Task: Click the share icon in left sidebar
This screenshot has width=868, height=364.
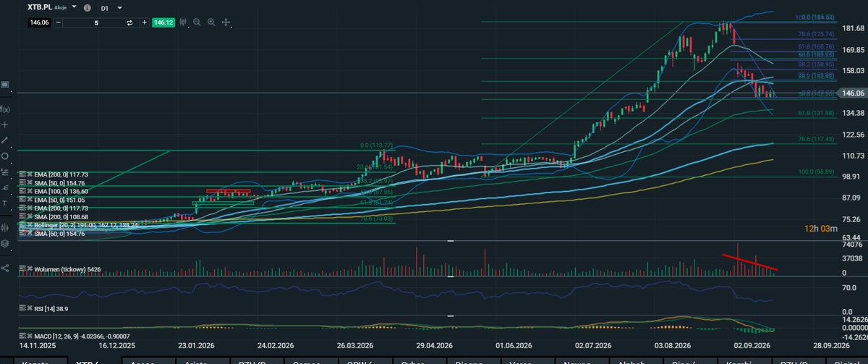Action: 5,268
